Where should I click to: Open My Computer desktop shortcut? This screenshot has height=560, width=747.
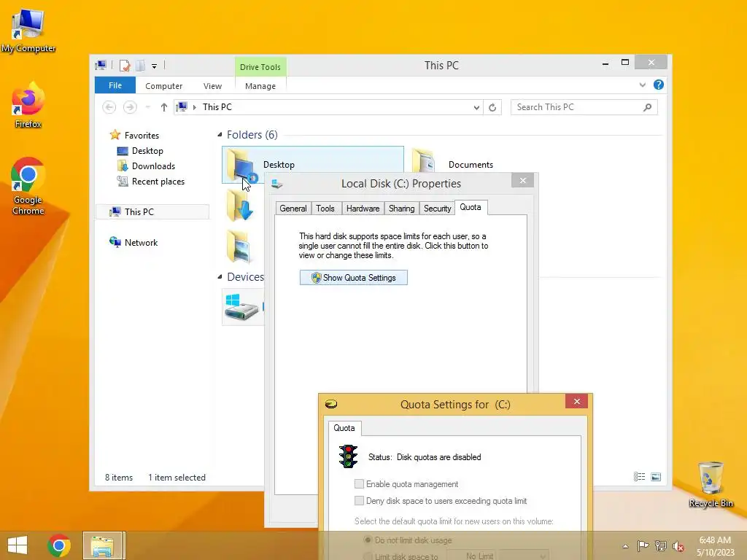[28, 29]
